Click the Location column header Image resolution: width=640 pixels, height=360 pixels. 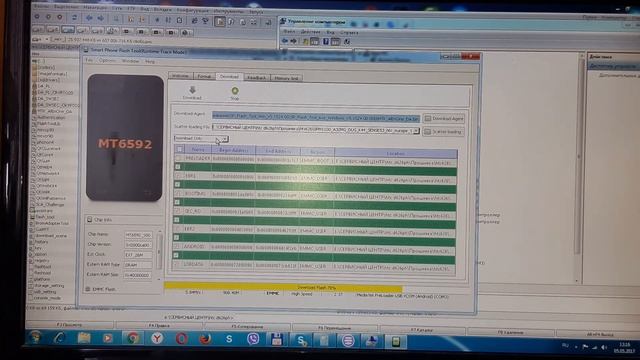(x=396, y=153)
